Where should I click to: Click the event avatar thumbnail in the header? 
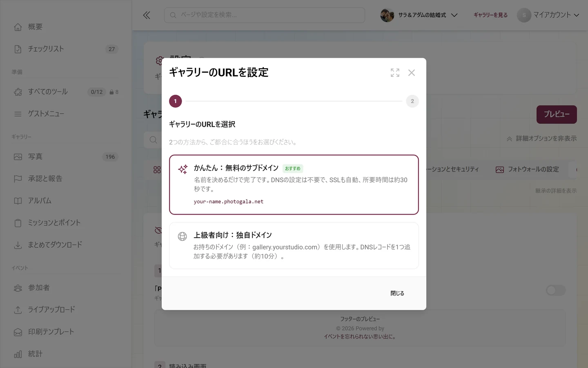387,15
